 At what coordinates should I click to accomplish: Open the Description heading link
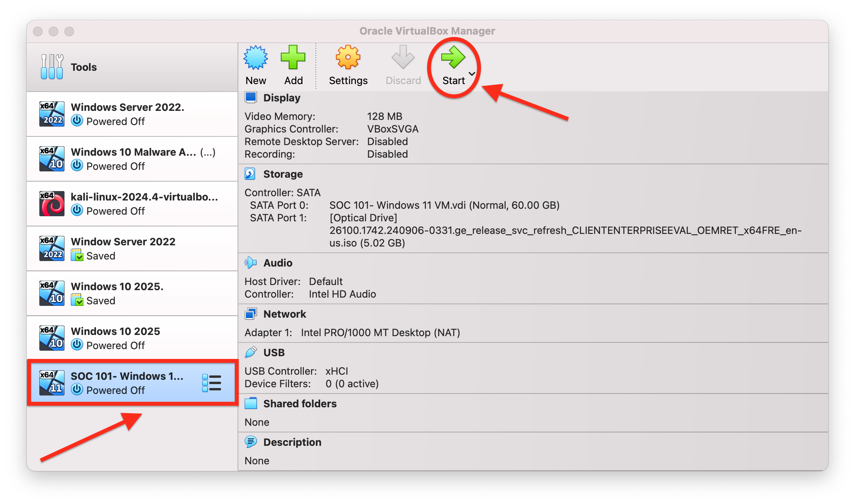(x=292, y=442)
